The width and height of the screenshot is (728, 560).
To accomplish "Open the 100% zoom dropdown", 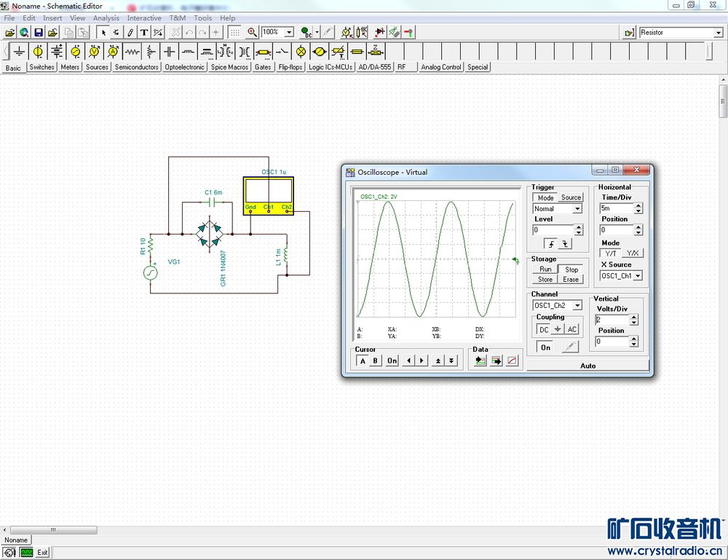I will pyautogui.click(x=289, y=32).
